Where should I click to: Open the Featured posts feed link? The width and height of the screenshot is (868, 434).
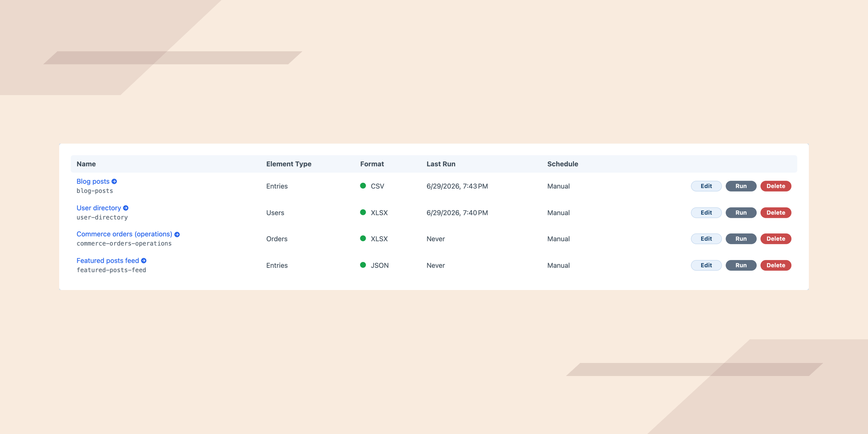108,260
